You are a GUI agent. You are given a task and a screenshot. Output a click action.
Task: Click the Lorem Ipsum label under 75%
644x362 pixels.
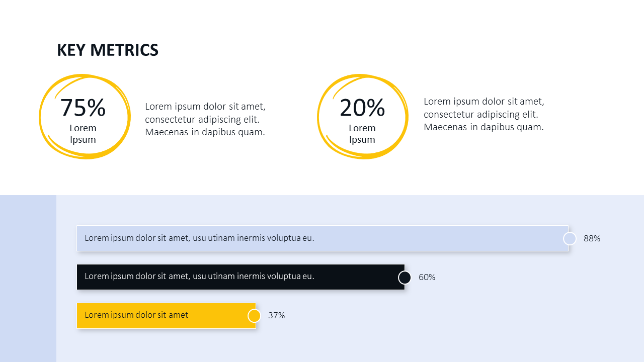tap(83, 134)
